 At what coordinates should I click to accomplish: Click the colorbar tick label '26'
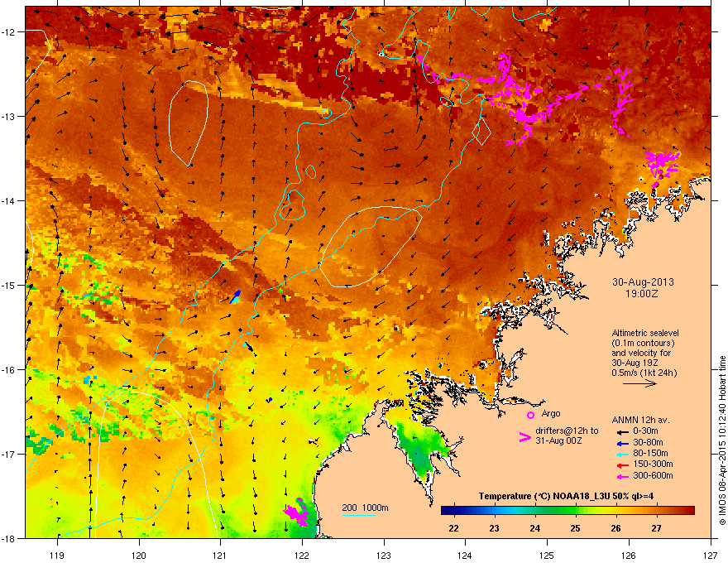click(615, 528)
